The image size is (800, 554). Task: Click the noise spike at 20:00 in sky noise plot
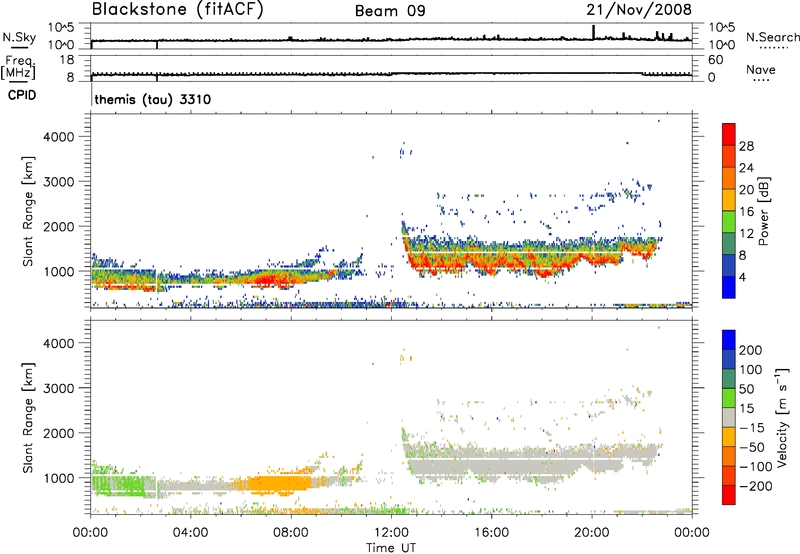[x=593, y=32]
